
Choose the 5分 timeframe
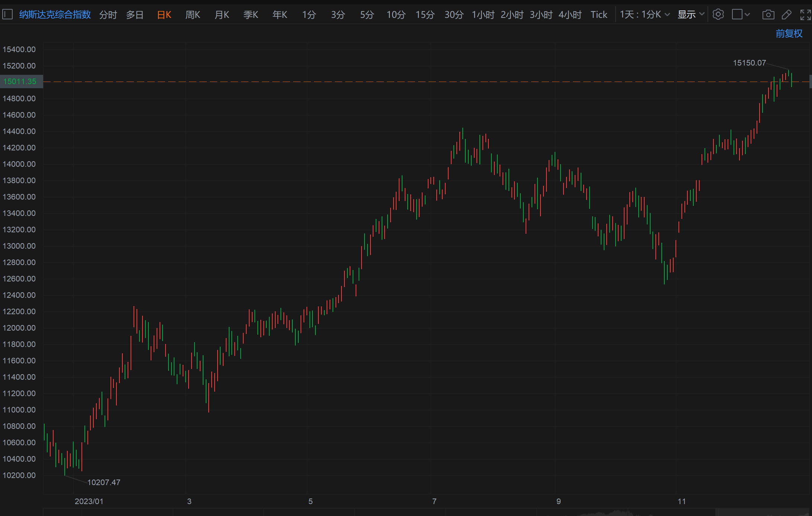[367, 15]
